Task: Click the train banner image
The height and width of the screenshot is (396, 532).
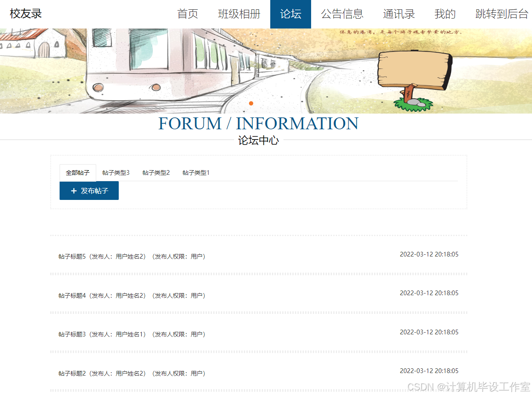Action: click(x=266, y=71)
